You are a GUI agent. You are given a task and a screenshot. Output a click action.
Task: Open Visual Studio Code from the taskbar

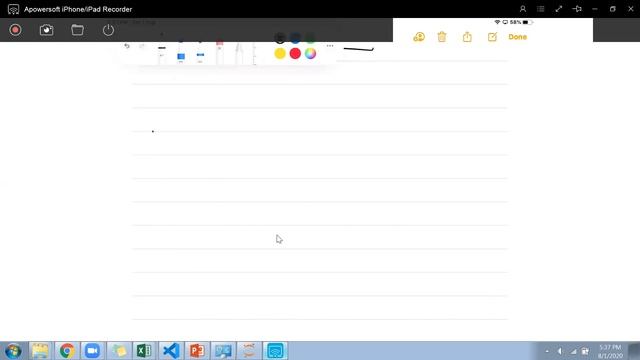pyautogui.click(x=171, y=351)
